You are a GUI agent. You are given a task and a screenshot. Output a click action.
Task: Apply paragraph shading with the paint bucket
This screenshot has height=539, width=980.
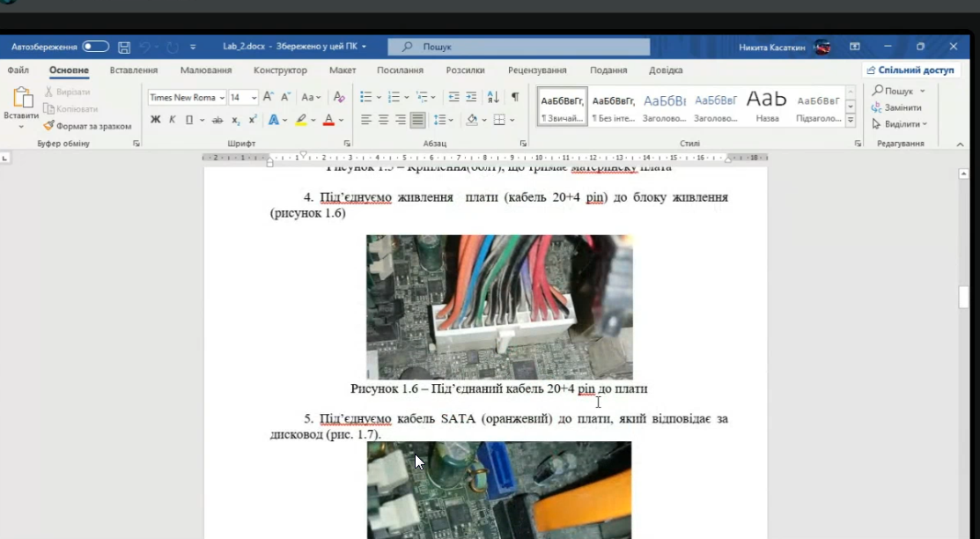tap(472, 120)
